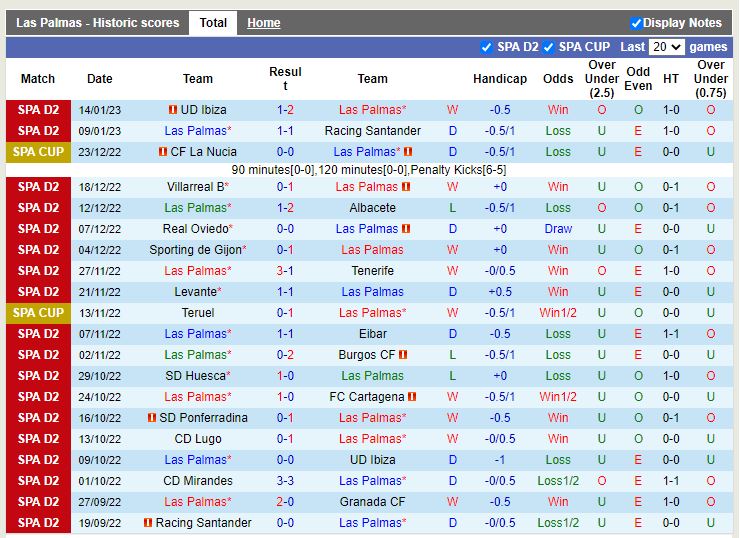Click the -1 handicap in 09/10/22 row
The height and width of the screenshot is (538, 740).
pyautogui.click(x=500, y=460)
